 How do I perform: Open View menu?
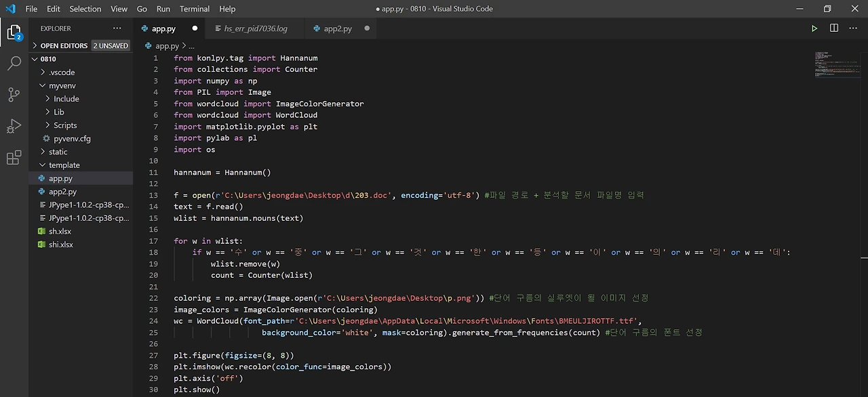[x=119, y=9]
